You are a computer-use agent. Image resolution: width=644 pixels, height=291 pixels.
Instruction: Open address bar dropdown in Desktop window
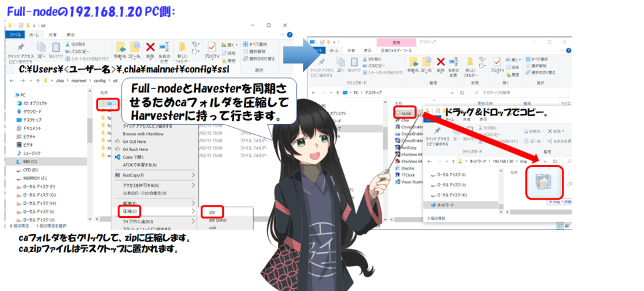[453, 93]
